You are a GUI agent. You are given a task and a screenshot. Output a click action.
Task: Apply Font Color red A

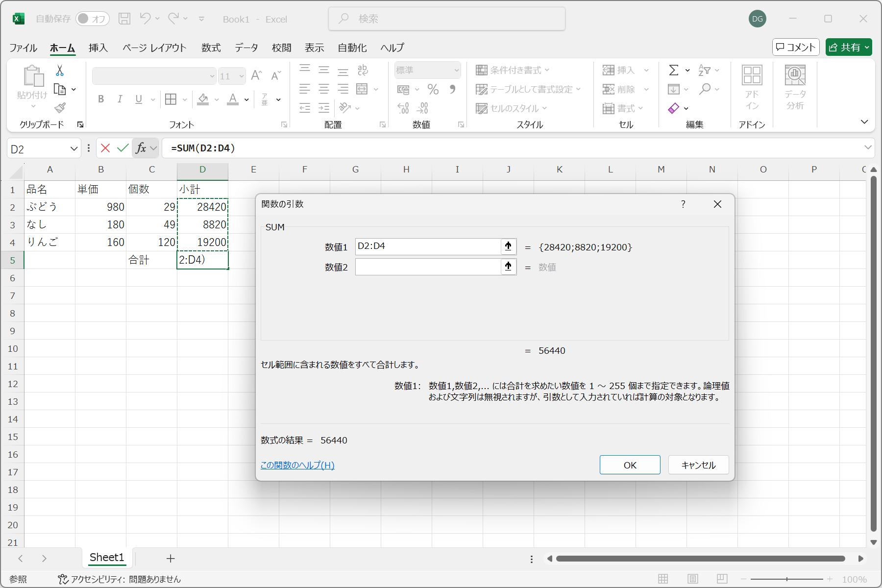pos(233,99)
